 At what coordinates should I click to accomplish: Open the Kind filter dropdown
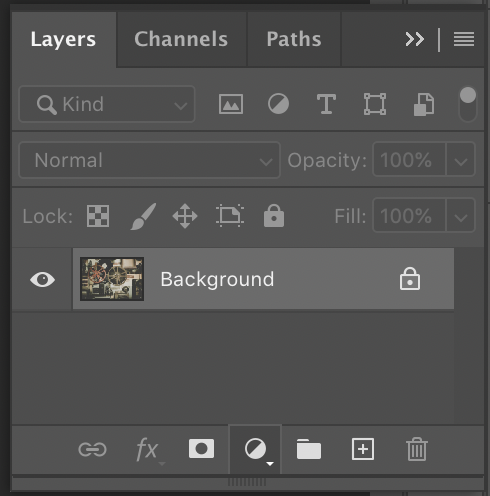click(107, 104)
